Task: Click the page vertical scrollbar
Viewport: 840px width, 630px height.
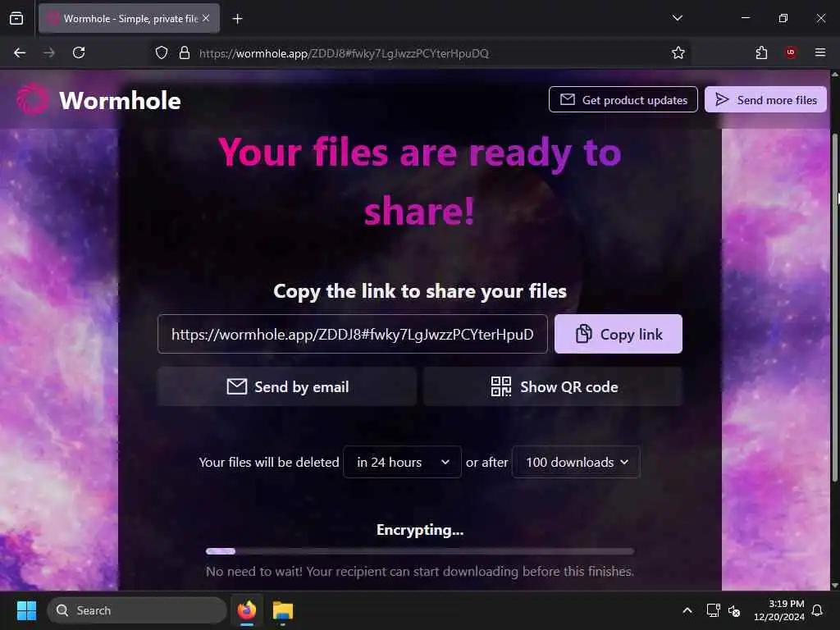Action: (x=834, y=307)
